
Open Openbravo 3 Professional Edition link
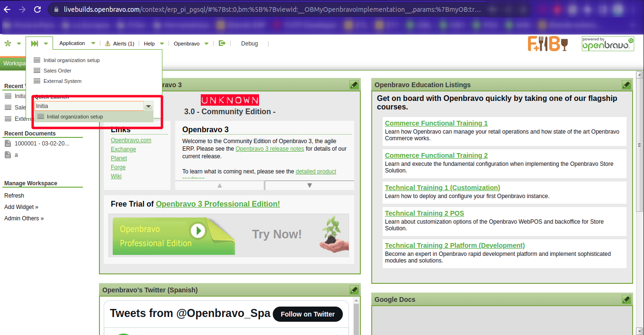click(x=218, y=204)
